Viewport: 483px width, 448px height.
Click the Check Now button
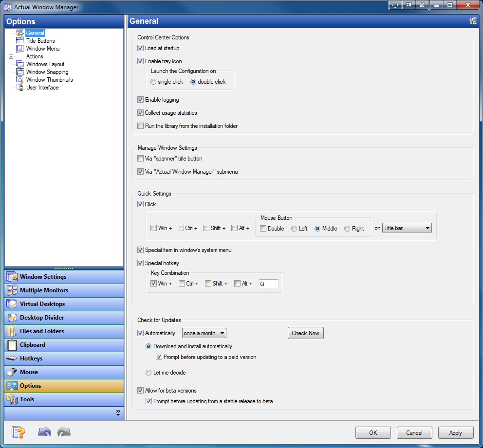[x=306, y=333]
